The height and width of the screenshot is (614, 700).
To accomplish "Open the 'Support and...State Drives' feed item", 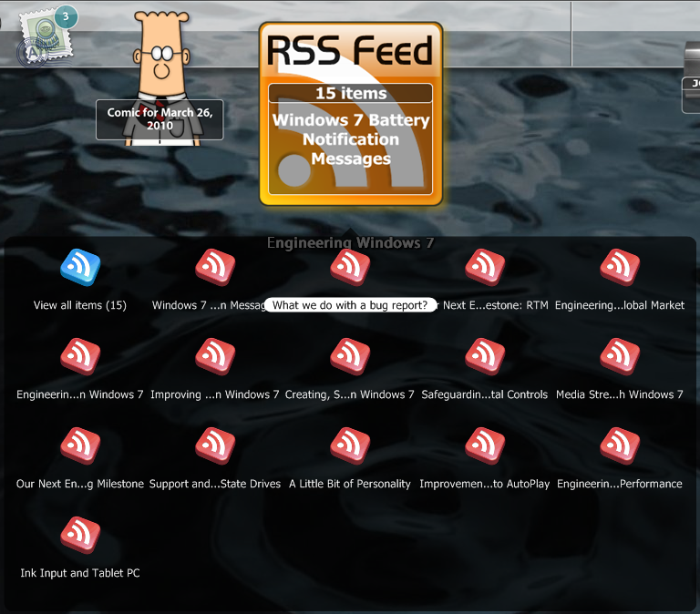I will coord(215,446).
